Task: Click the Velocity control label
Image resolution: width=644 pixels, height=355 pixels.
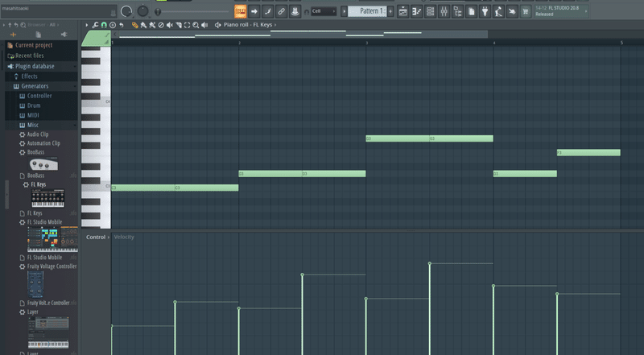Action: [124, 237]
